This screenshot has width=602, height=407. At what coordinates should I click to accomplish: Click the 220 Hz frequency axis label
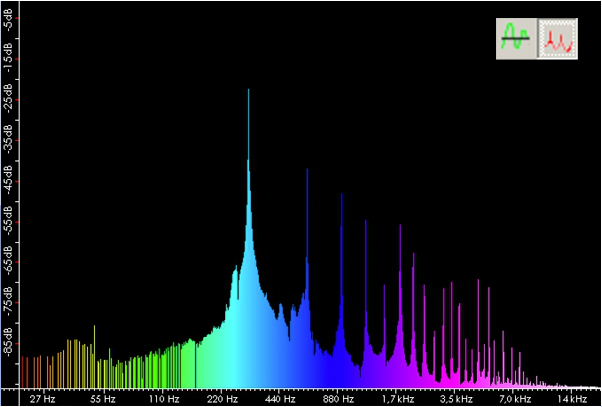coord(222,399)
